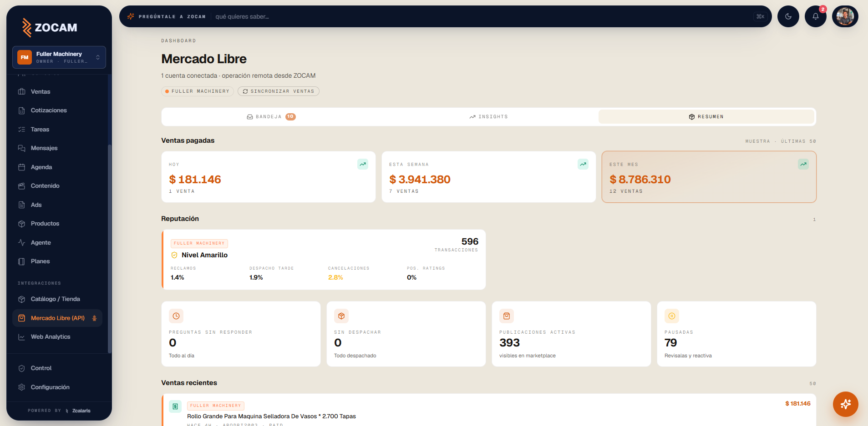
Task: Click the Planes icon in sidebar
Action: click(x=21, y=261)
